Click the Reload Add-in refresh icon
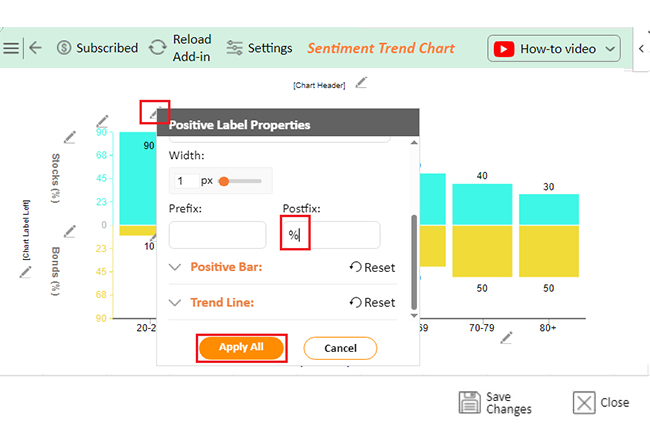The image size is (650, 443). point(158,48)
